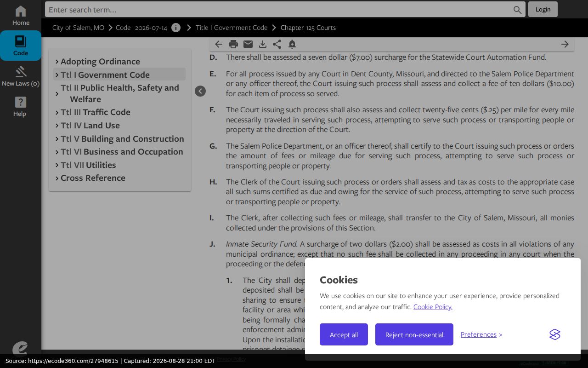The image size is (588, 368).
Task: Open Ttl VII Utilities in tree
Action: 88,165
